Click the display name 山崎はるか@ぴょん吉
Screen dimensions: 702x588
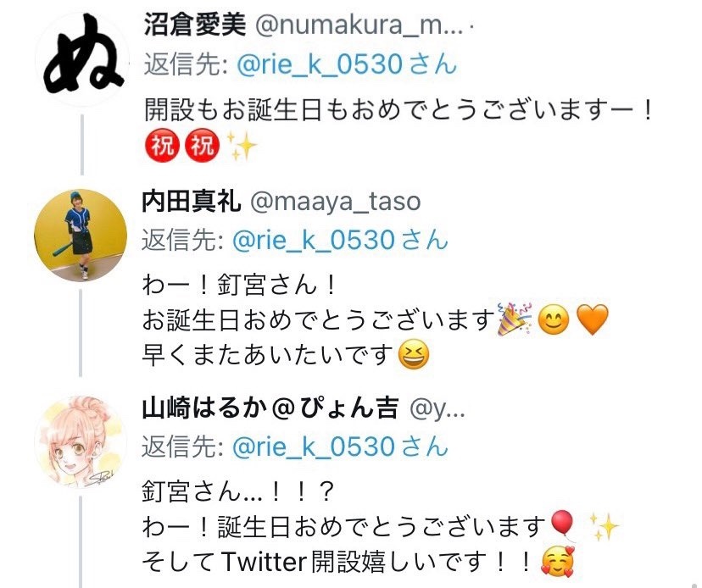click(x=270, y=408)
